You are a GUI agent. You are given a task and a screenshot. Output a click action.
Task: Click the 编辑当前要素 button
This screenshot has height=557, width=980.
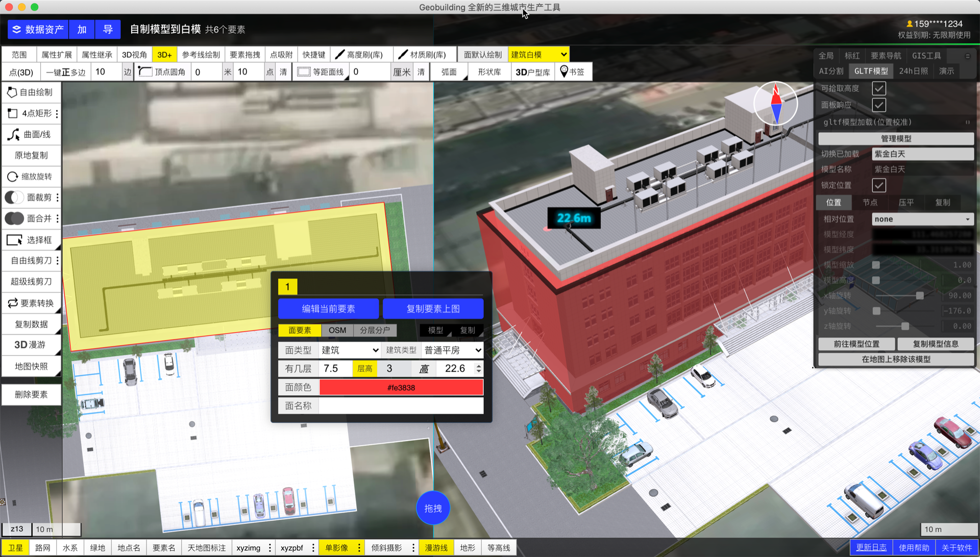point(328,309)
